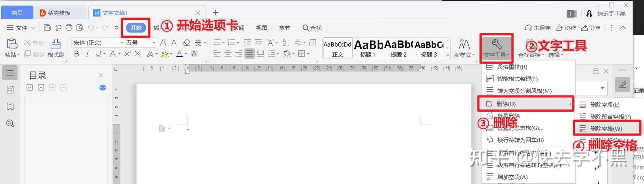Choose 删除(D) in text tools menu
644x184 pixels.
(526, 104)
